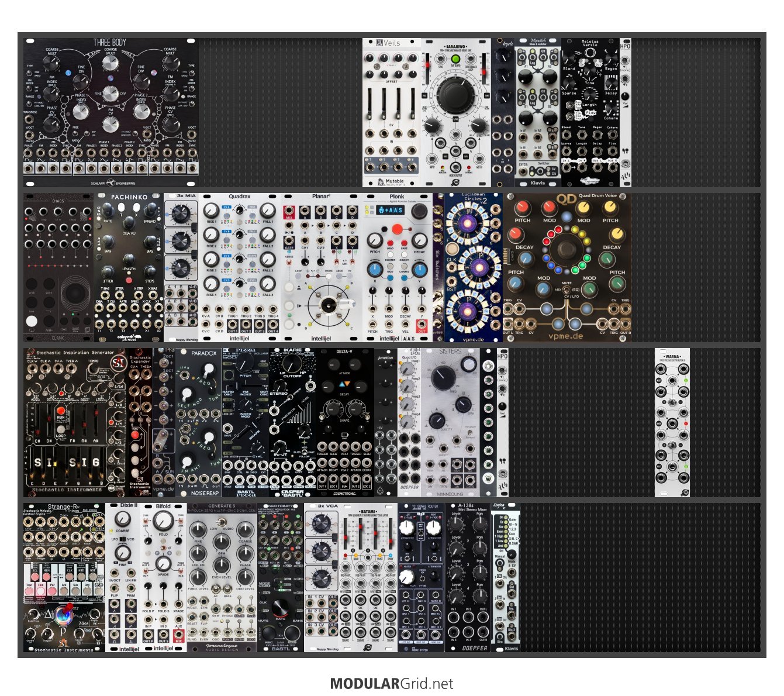
Task: Open the Doepfer A-145-4 Quad LFO module
Action: (x=409, y=422)
